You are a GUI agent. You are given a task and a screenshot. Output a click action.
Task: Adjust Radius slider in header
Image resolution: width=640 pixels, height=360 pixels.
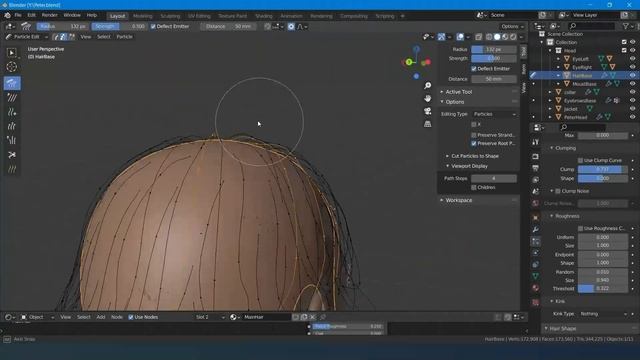pos(62,27)
